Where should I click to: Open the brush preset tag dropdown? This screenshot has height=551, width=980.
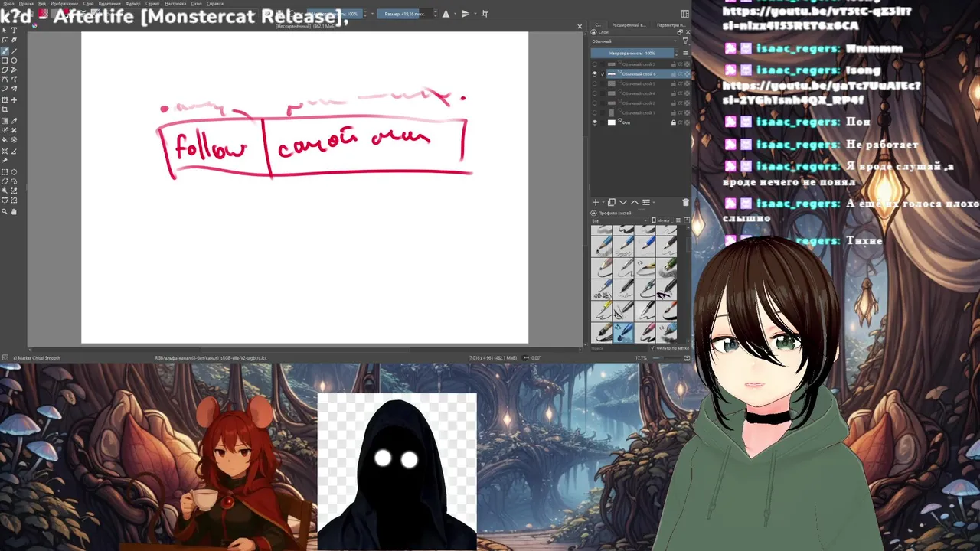(620, 221)
